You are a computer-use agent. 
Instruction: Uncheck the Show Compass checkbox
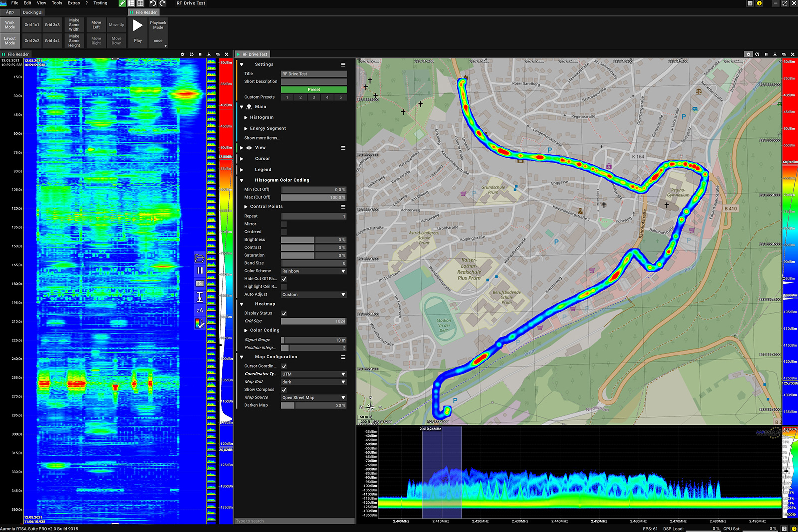pyautogui.click(x=284, y=390)
